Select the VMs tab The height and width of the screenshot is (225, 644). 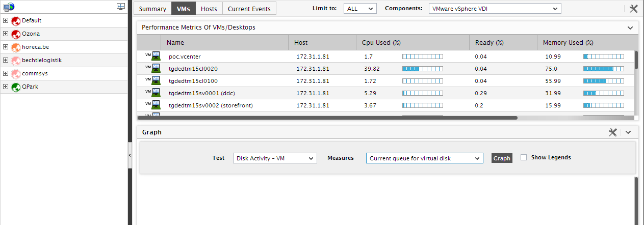click(x=184, y=9)
